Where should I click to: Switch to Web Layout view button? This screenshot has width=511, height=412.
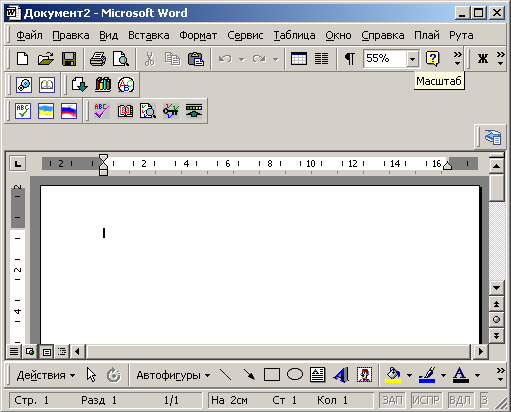tap(30, 352)
